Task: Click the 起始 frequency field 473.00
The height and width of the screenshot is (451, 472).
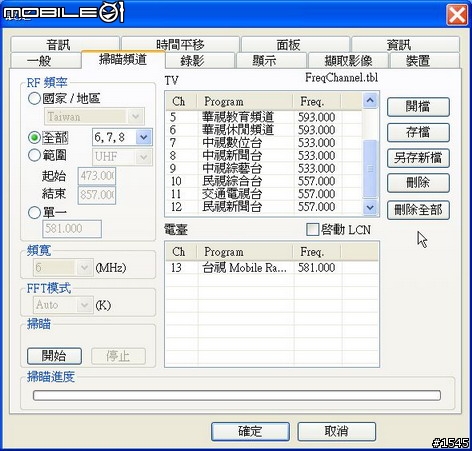Action: (97, 176)
